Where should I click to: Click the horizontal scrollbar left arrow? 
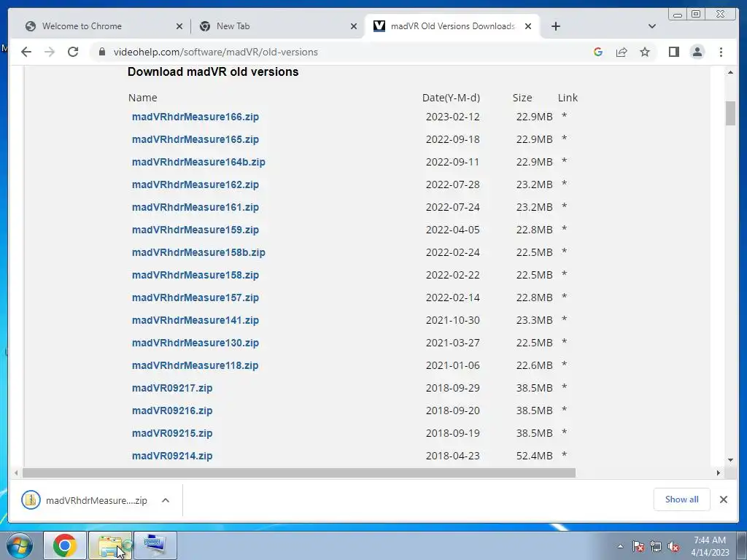click(16, 472)
